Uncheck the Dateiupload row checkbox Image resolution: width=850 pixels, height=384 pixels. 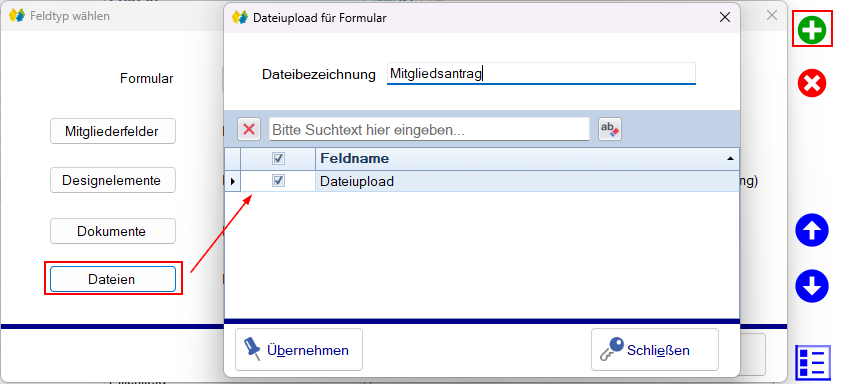click(x=279, y=181)
